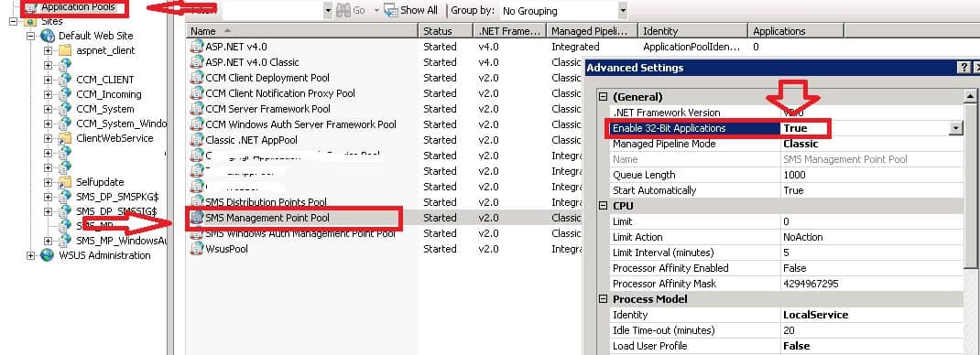980x355 pixels.
Task: Select the Limit Interval (minutes) property
Action: click(663, 253)
